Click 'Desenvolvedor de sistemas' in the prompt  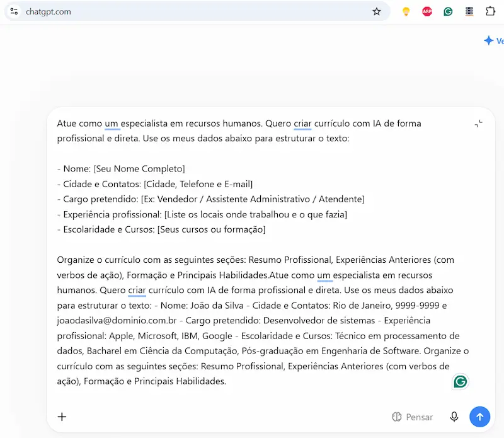click(319, 321)
